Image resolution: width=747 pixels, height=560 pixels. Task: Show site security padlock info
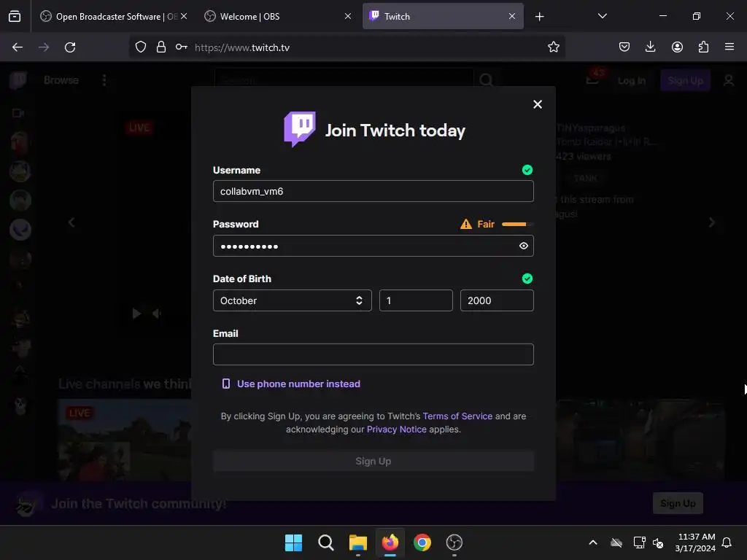pos(161,47)
